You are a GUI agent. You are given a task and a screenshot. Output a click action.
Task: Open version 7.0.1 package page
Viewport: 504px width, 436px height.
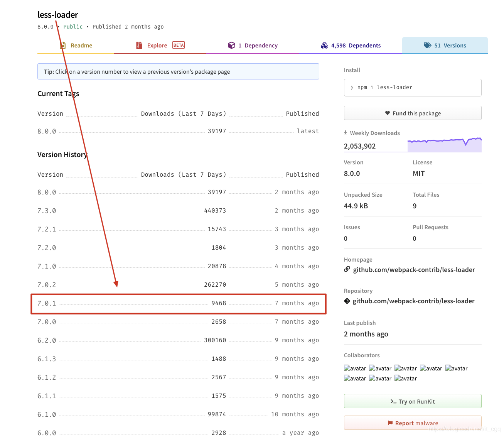pyautogui.click(x=47, y=303)
